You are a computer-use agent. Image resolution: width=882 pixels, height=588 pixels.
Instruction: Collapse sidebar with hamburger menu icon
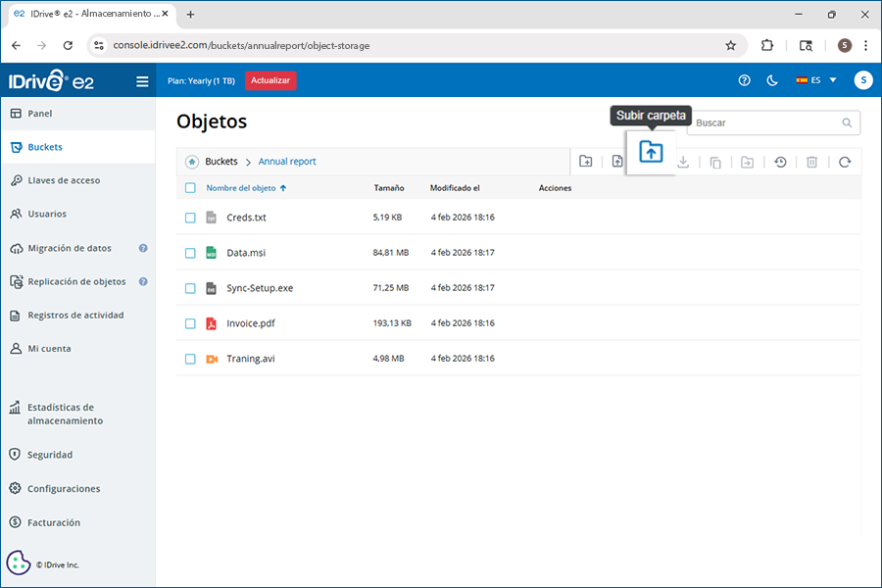pos(142,81)
